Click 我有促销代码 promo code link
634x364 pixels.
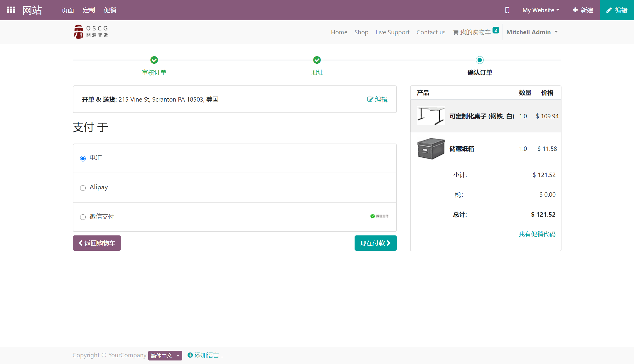click(537, 234)
